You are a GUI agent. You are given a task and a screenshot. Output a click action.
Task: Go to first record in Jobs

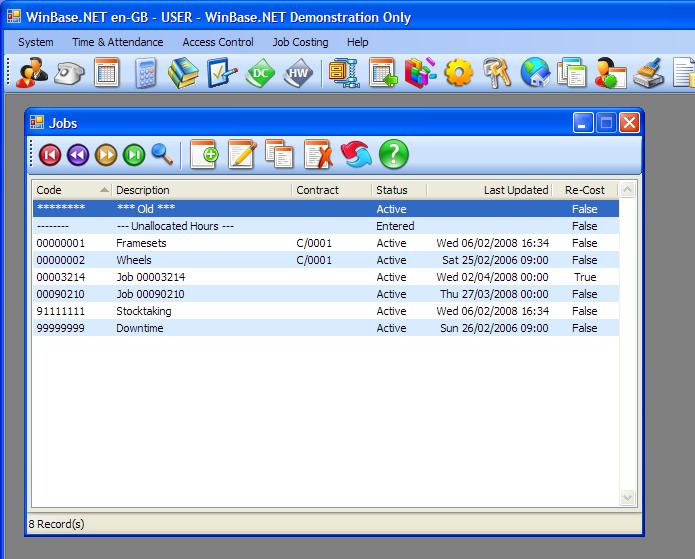(x=50, y=155)
